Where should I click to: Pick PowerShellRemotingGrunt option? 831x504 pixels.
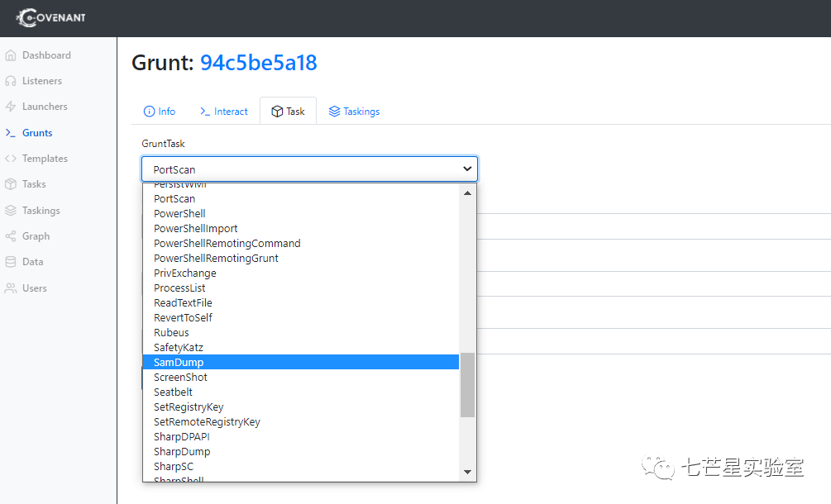(x=300, y=259)
